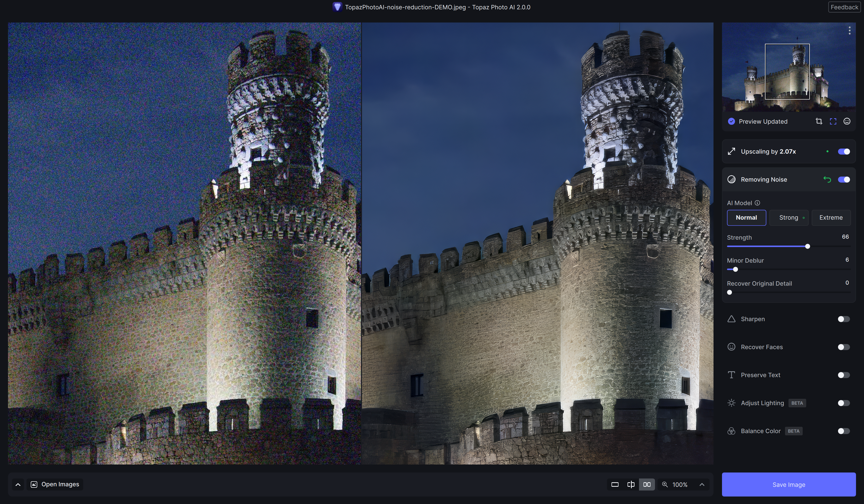
Task: Switch to single image view
Action: pos(615,484)
